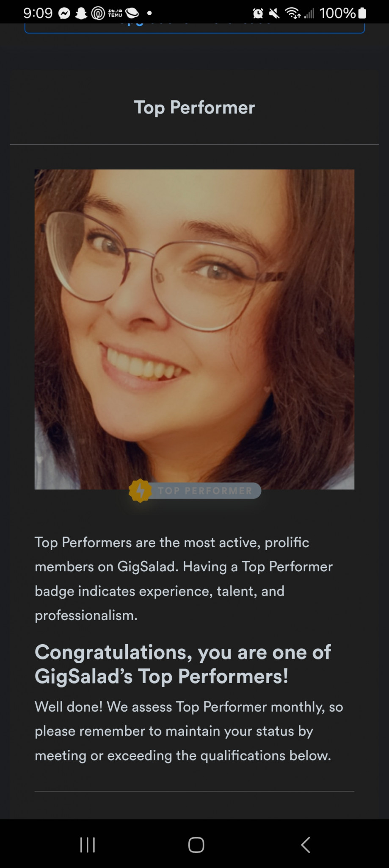The image size is (389, 868).
Task: Tap the battery 100% indicator
Action: [x=343, y=14]
